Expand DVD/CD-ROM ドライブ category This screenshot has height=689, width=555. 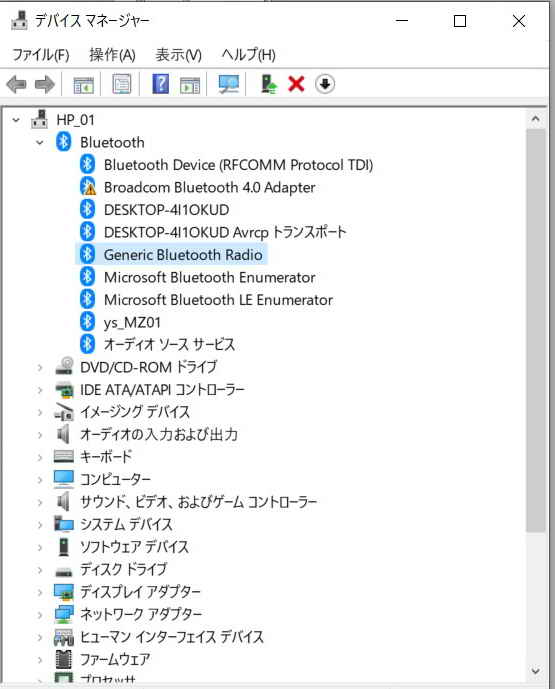[x=40, y=367]
